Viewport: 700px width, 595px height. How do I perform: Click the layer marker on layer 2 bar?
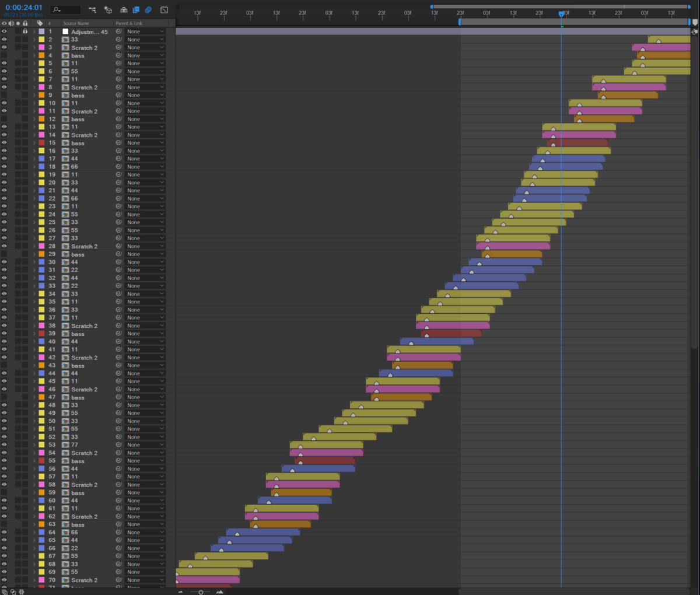[659, 41]
